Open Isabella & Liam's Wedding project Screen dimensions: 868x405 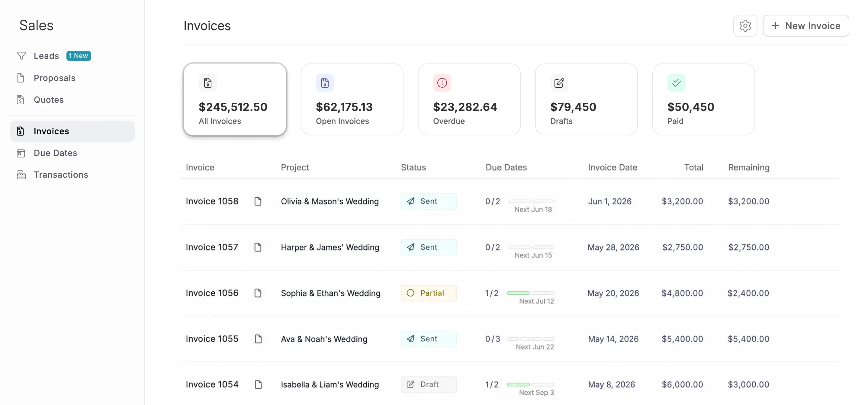tap(330, 384)
